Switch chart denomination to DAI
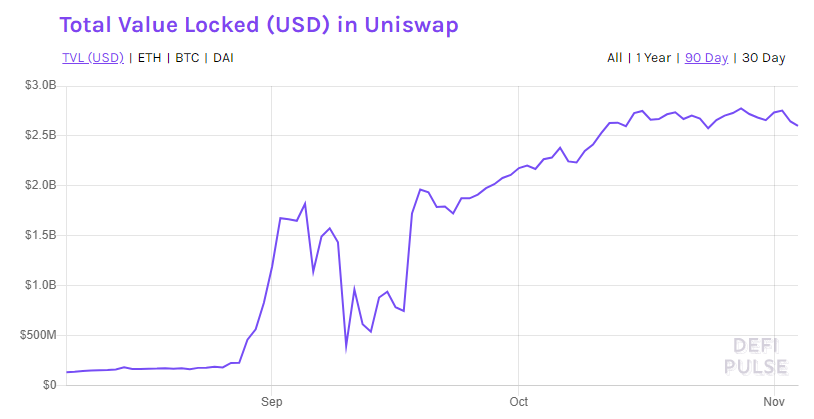The width and height of the screenshot is (814, 419). click(x=223, y=58)
